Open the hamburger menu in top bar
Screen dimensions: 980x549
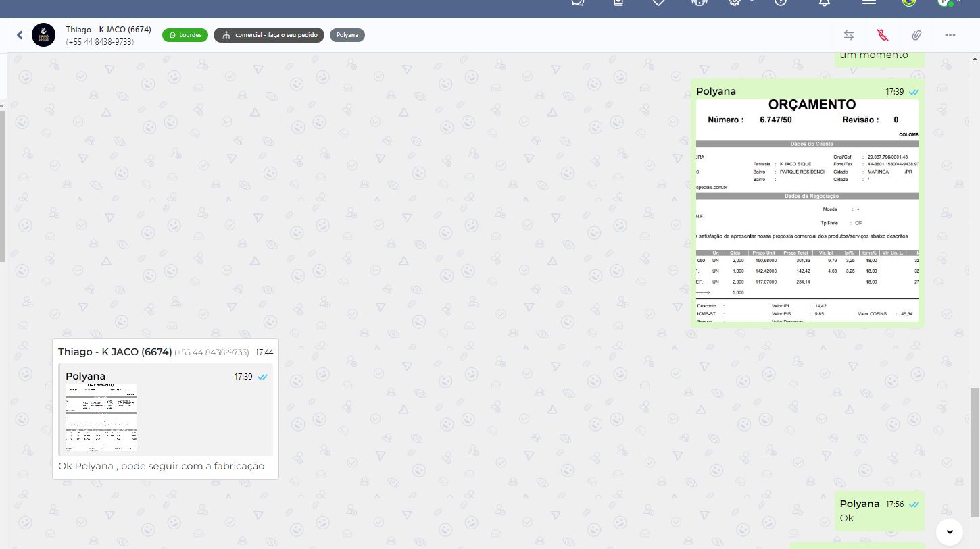pos(869,3)
